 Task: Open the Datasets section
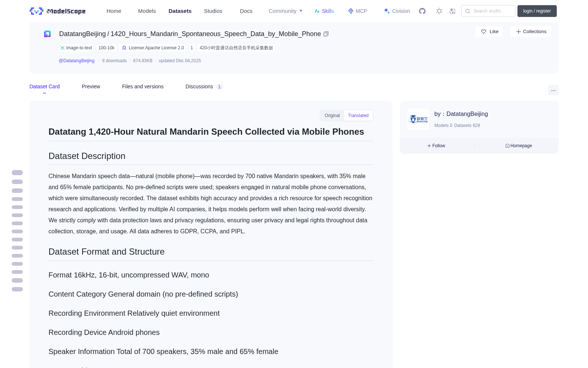point(180,11)
